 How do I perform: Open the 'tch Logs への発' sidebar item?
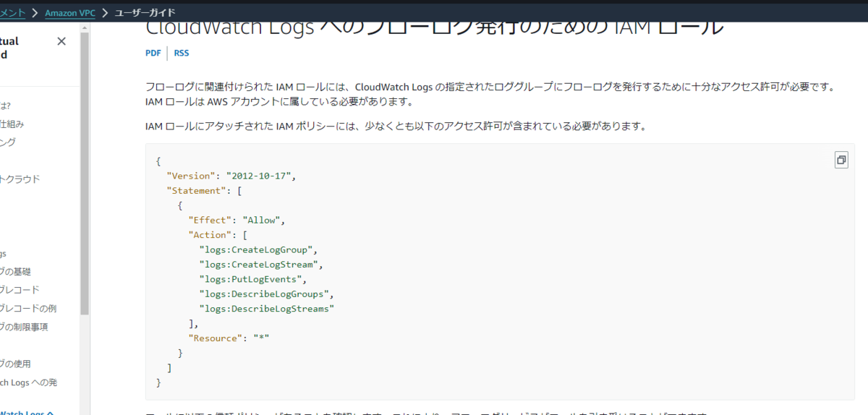click(x=29, y=382)
